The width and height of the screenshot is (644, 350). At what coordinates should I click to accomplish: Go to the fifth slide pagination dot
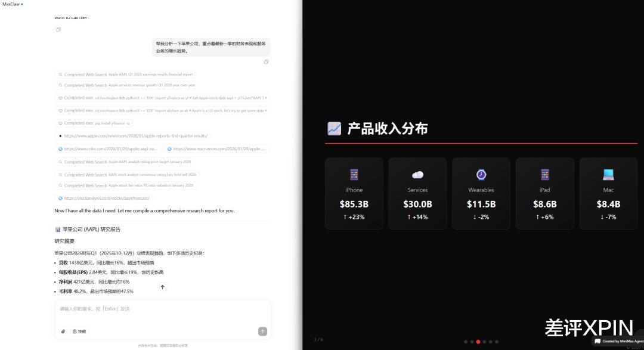click(x=490, y=342)
